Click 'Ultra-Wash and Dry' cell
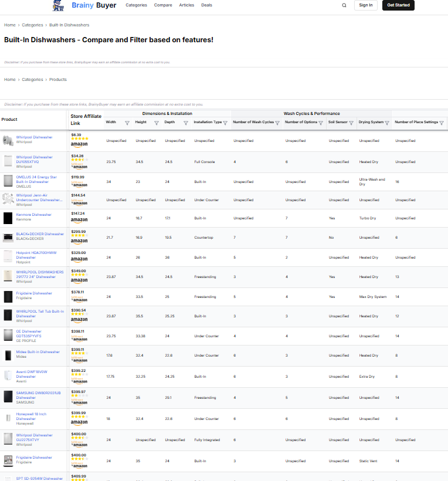 [x=372, y=182]
